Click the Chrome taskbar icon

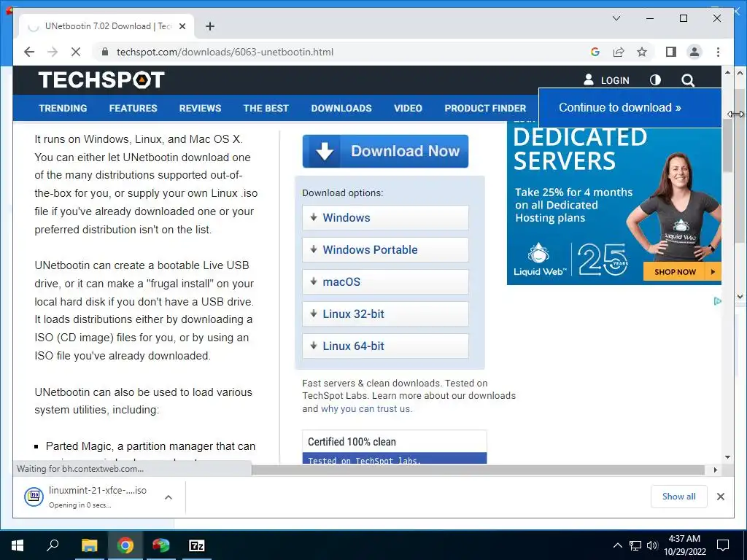point(125,545)
